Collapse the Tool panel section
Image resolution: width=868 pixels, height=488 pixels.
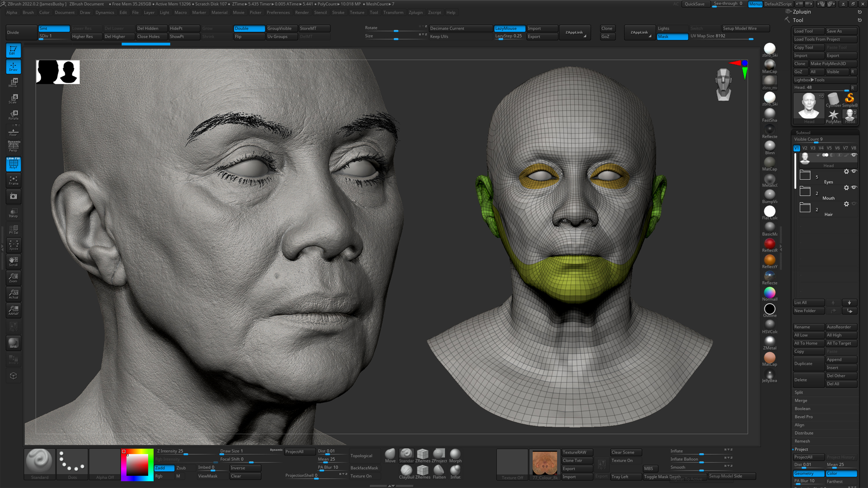tap(798, 20)
